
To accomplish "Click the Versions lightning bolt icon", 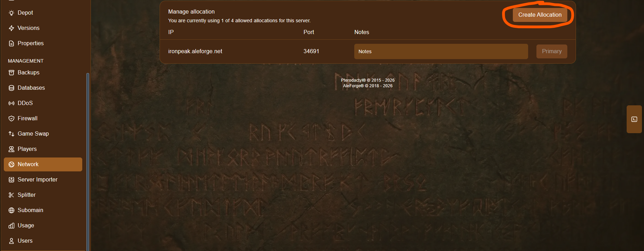I will point(11,28).
